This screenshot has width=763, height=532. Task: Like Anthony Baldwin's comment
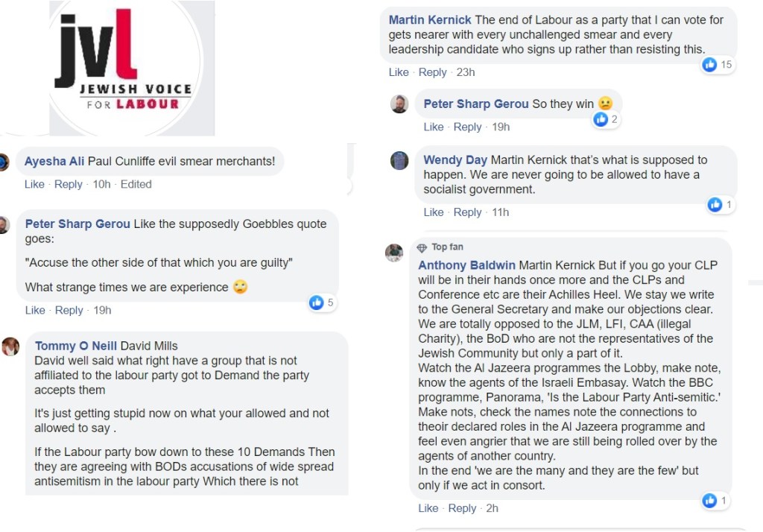(x=428, y=508)
